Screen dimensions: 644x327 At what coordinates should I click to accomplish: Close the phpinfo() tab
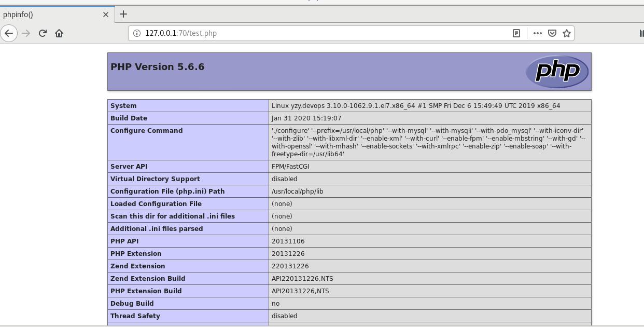coord(106,15)
